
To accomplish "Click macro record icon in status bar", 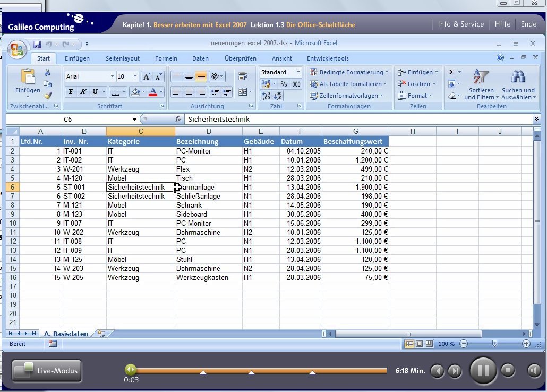I will (53, 344).
